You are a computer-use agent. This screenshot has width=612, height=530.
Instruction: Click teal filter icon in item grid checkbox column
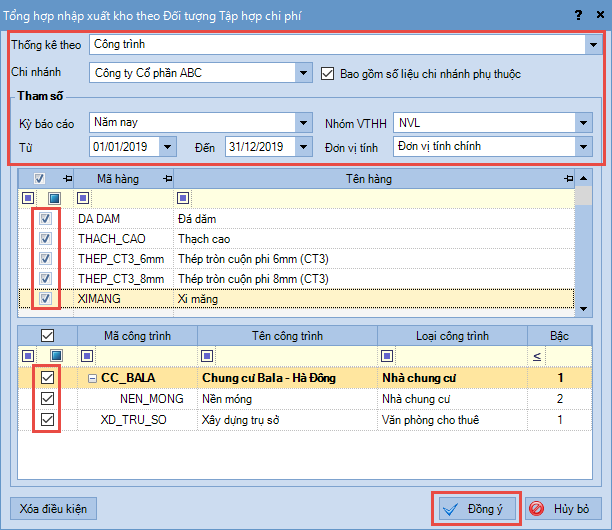coord(54,198)
